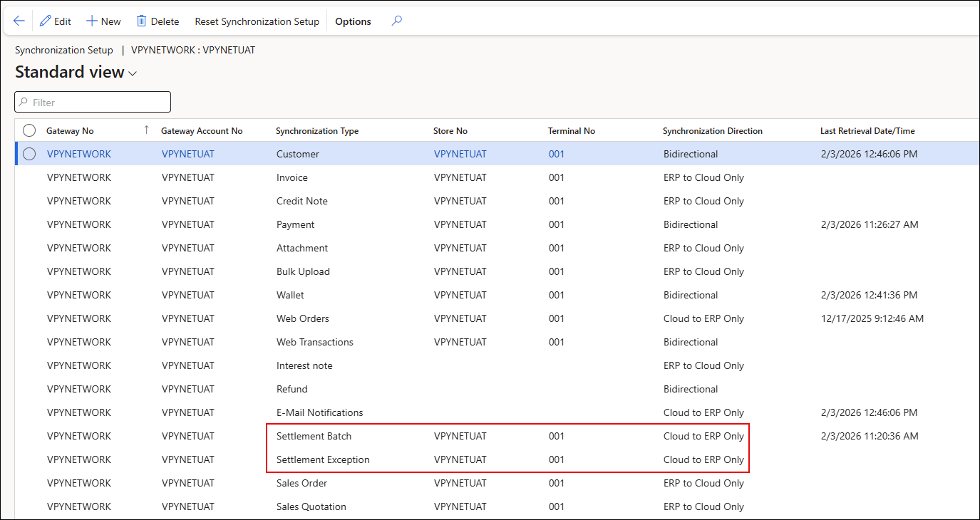Select the Payment synchronization type cell
Screen dimensions: 980x520
coord(296,224)
